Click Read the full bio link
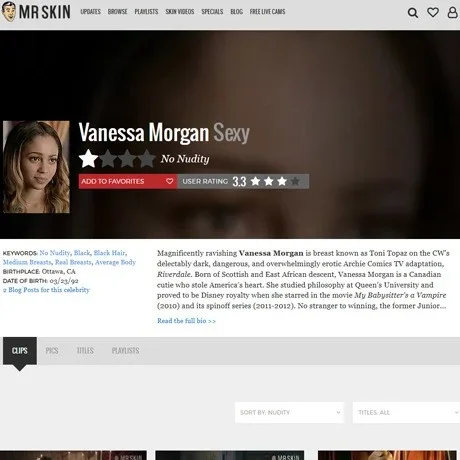 point(186,321)
